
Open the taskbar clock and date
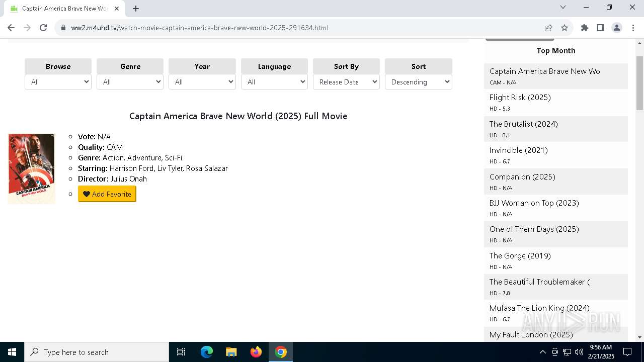point(601,352)
